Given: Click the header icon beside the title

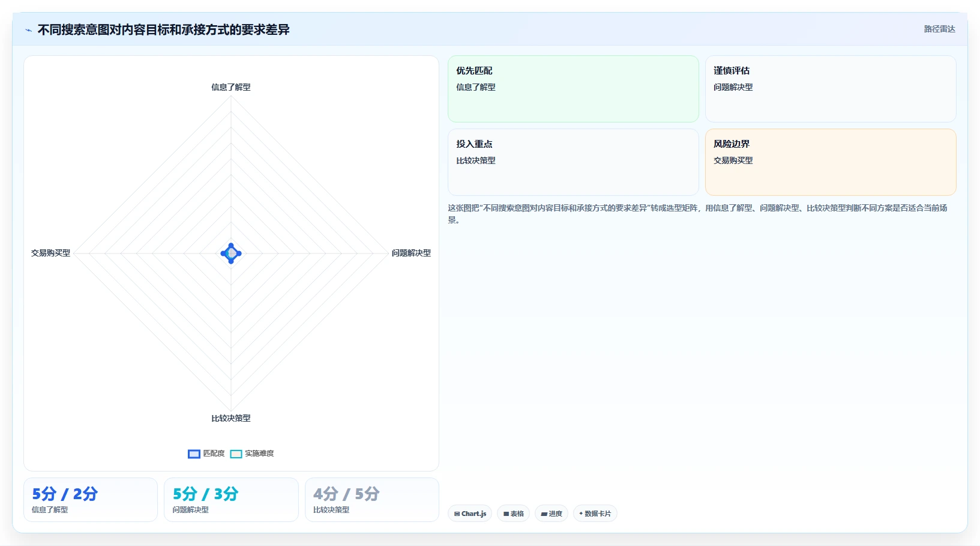Looking at the screenshot, I should 28,30.
